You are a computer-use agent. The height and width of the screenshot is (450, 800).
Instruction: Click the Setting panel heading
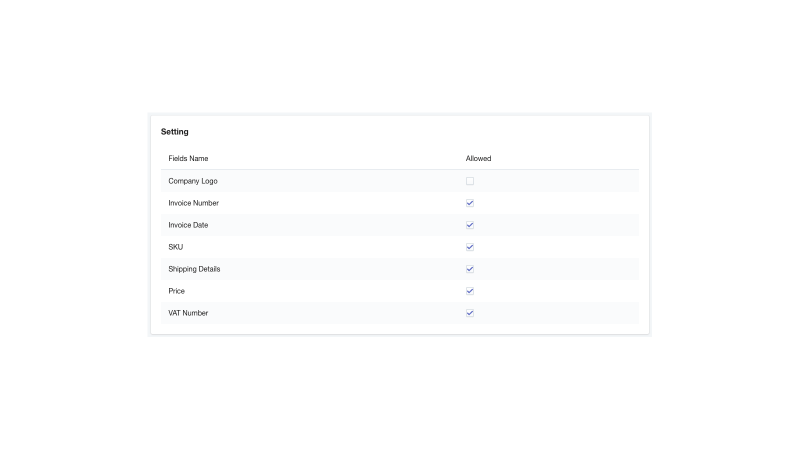174,132
